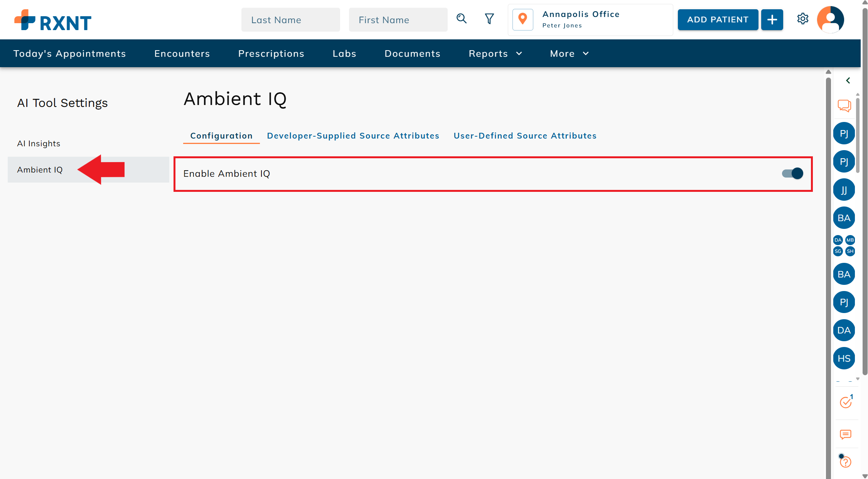Open the Prescriptions menu item
Screen dimensions: 868x479
coord(271,54)
